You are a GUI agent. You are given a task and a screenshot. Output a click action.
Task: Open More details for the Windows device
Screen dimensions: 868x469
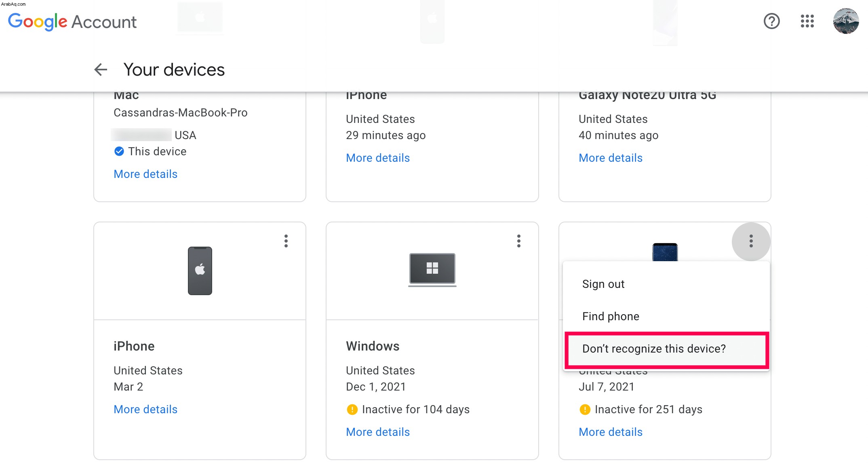tap(378, 432)
